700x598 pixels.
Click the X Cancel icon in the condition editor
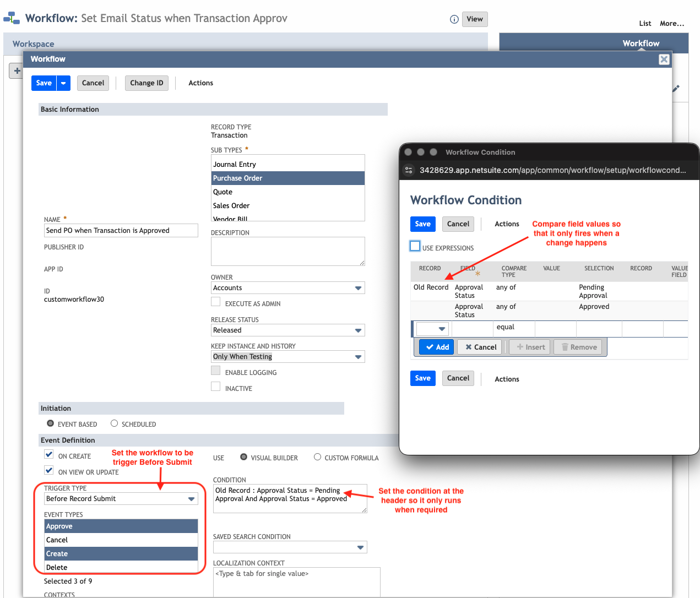click(479, 347)
